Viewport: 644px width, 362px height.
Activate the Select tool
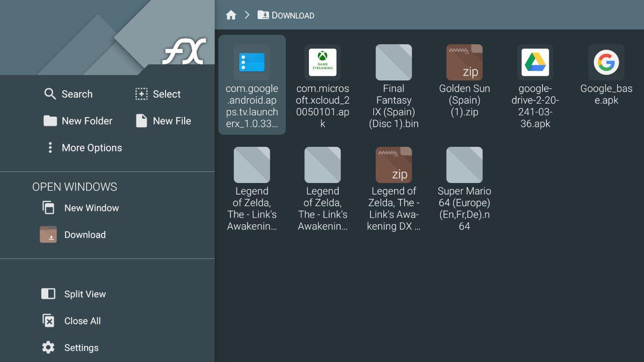pos(158,94)
